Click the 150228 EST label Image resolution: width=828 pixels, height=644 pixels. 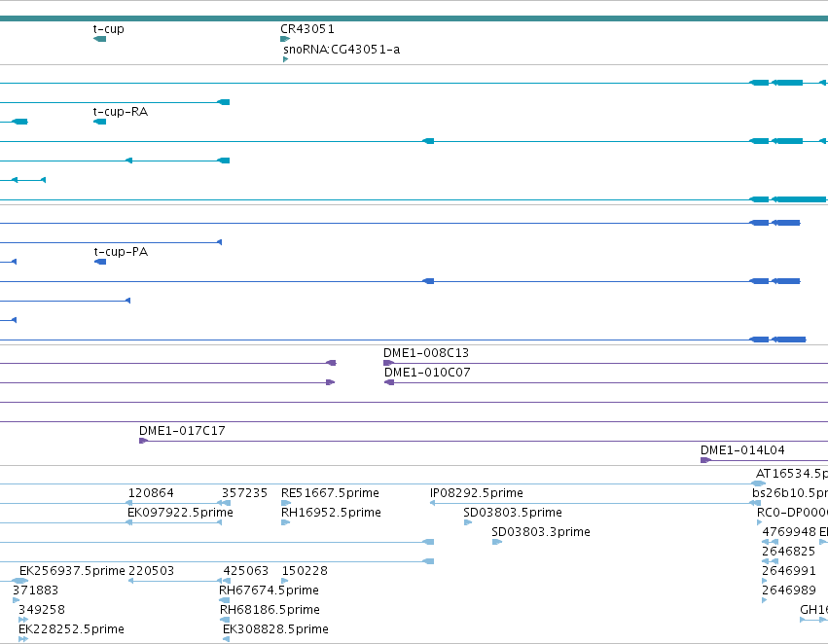pyautogui.click(x=305, y=571)
